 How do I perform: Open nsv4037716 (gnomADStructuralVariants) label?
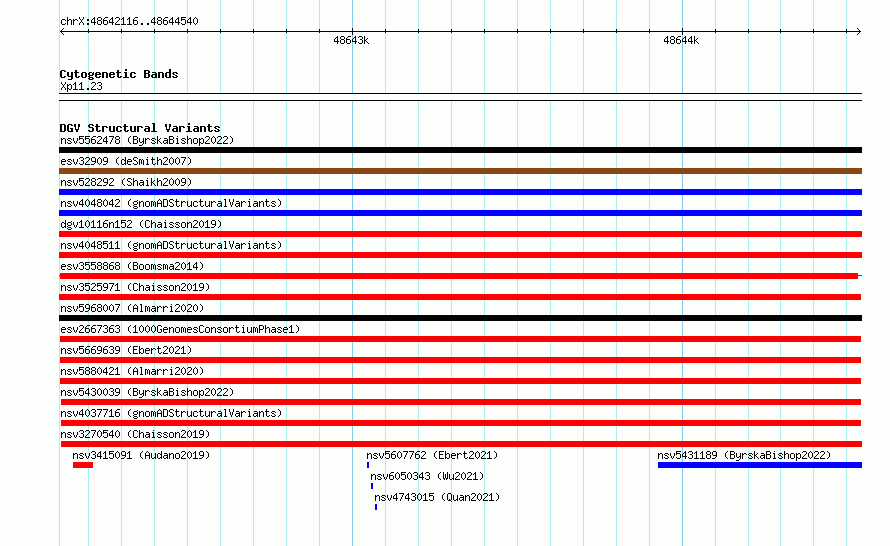click(171, 413)
